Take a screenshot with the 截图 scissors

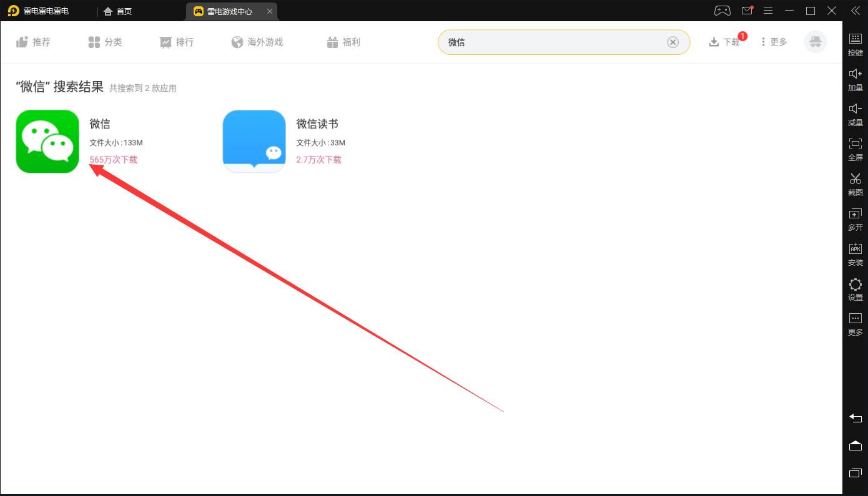click(855, 183)
